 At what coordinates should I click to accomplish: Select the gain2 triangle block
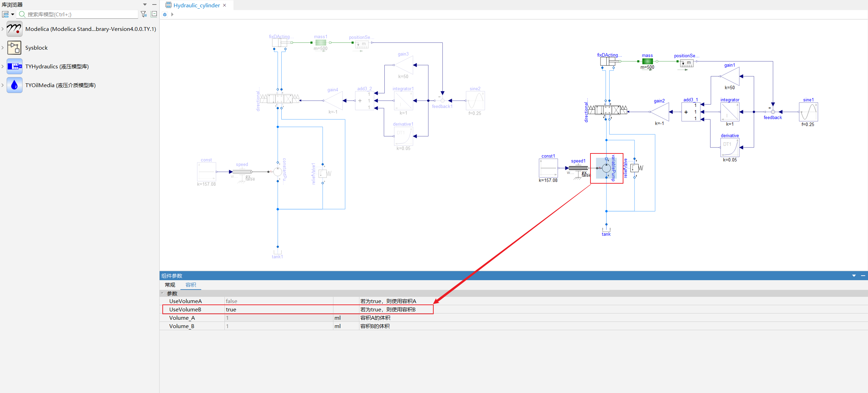click(x=659, y=112)
